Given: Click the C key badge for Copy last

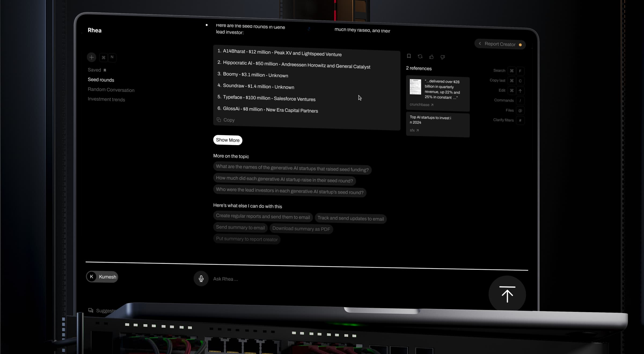Looking at the screenshot, I should (520, 81).
